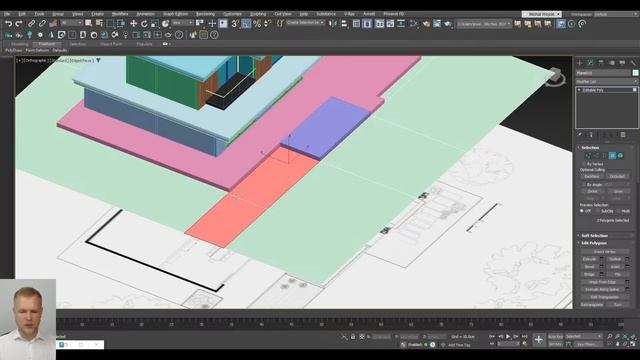Click the selection lock toggle in status bar
Image resolution: width=640 pixels, height=360 pixels.
[x=353, y=337]
